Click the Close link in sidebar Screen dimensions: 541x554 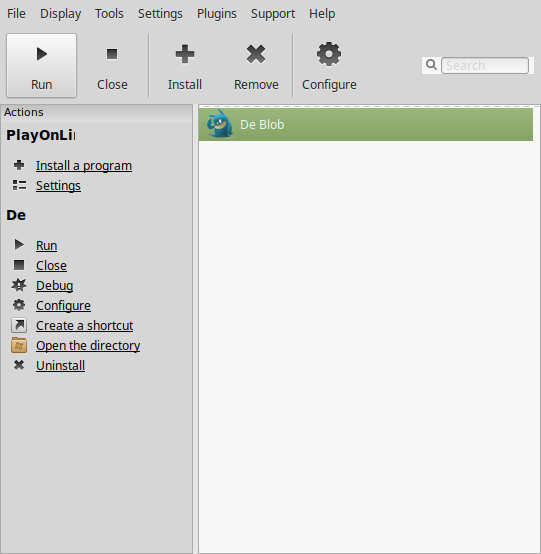(x=51, y=266)
